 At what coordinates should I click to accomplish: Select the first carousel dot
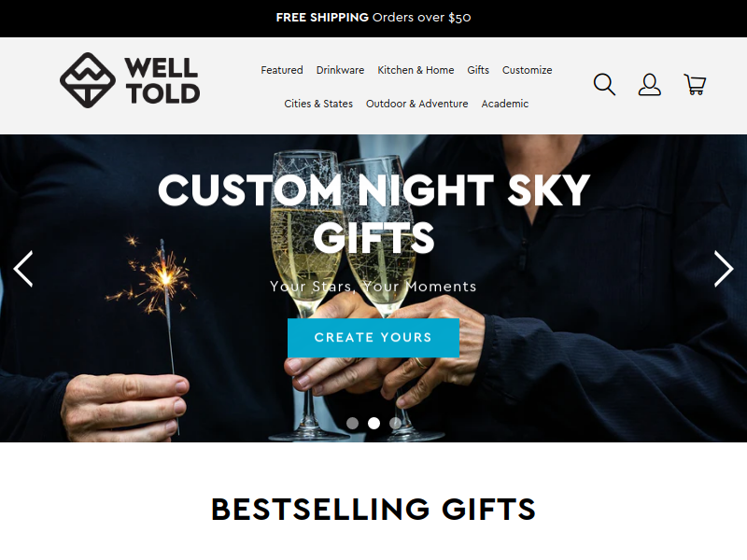352,424
